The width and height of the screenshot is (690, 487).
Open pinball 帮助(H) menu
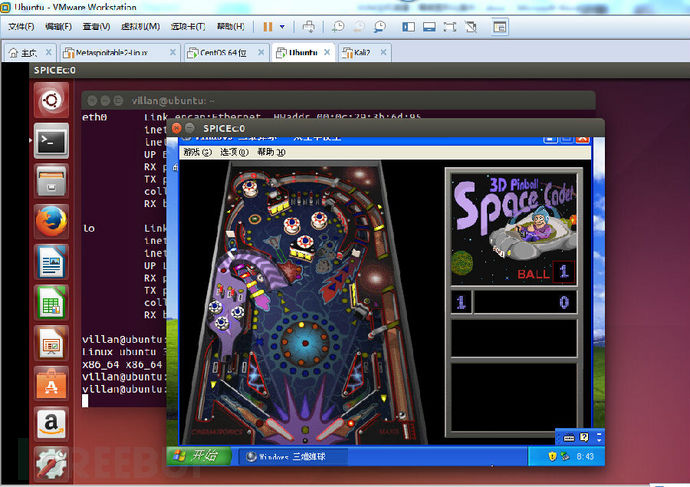click(271, 152)
